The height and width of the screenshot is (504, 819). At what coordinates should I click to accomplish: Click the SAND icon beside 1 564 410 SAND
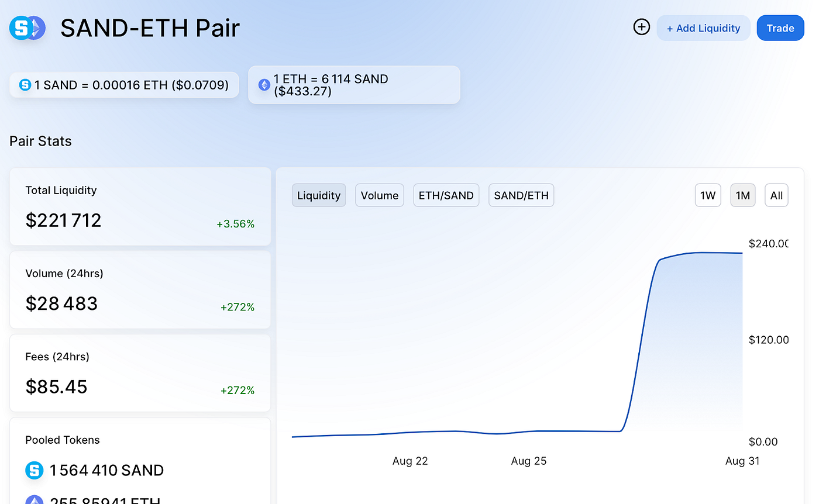(x=35, y=470)
